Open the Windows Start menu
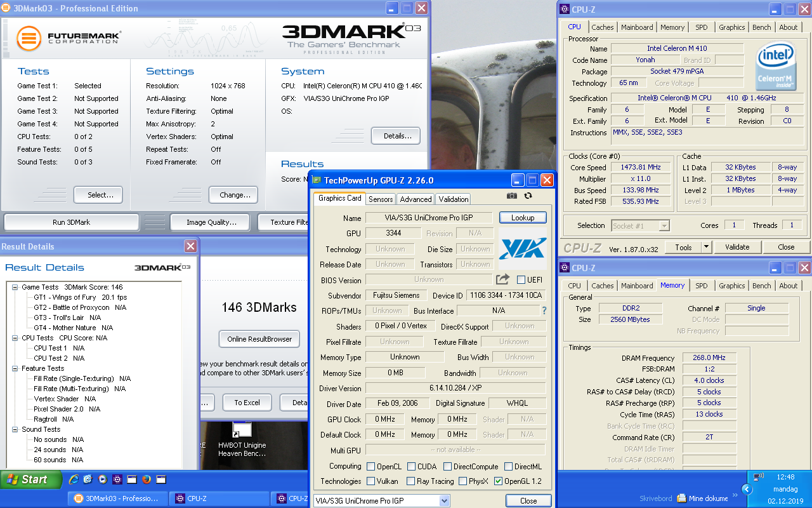This screenshot has width=812, height=508. pyautogui.click(x=31, y=479)
